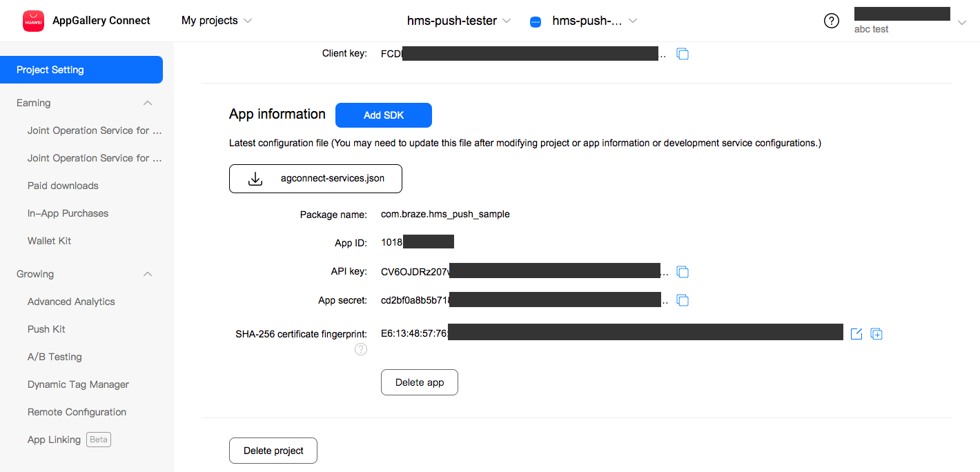
Task: Click the Add SDK button
Action: pos(384,115)
